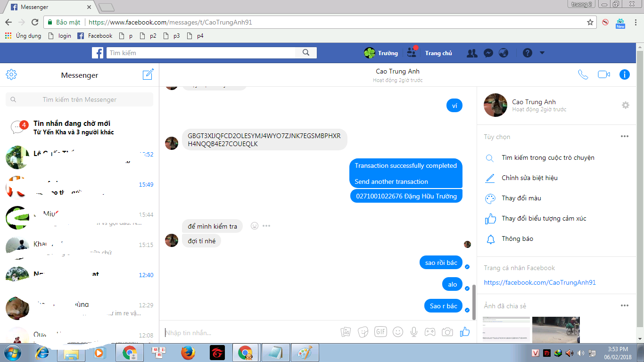Click the '0271001022676 Đặng Hữu Trường' message

[406, 196]
